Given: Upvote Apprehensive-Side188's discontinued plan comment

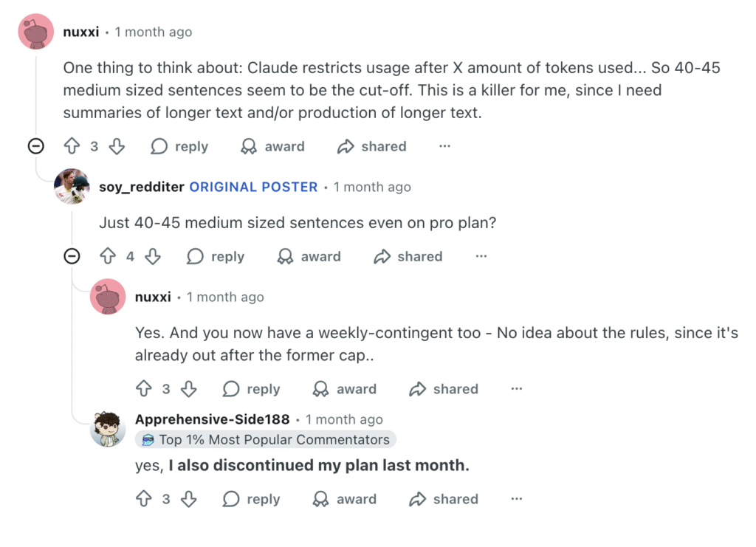Looking at the screenshot, I should point(144,499).
